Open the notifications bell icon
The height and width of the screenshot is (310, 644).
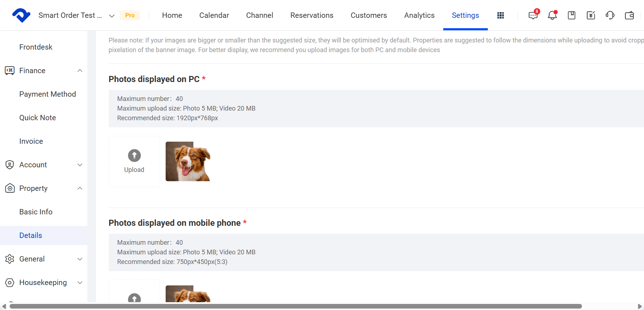[552, 15]
